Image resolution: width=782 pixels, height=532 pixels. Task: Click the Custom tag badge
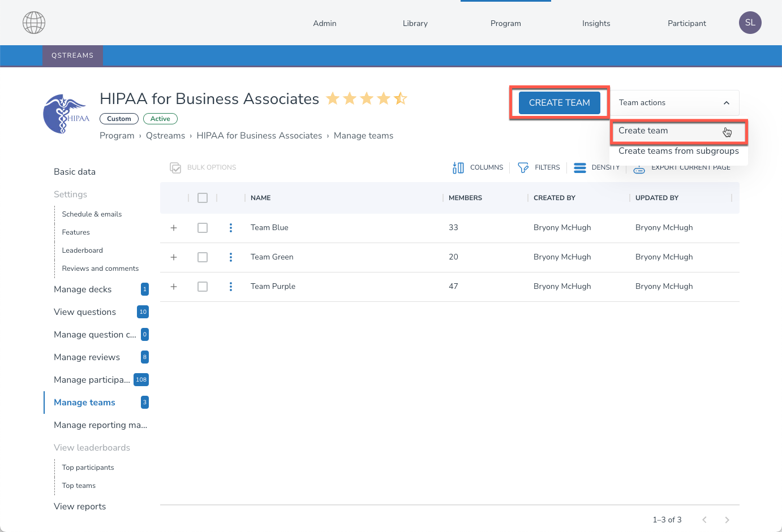pyautogui.click(x=119, y=119)
